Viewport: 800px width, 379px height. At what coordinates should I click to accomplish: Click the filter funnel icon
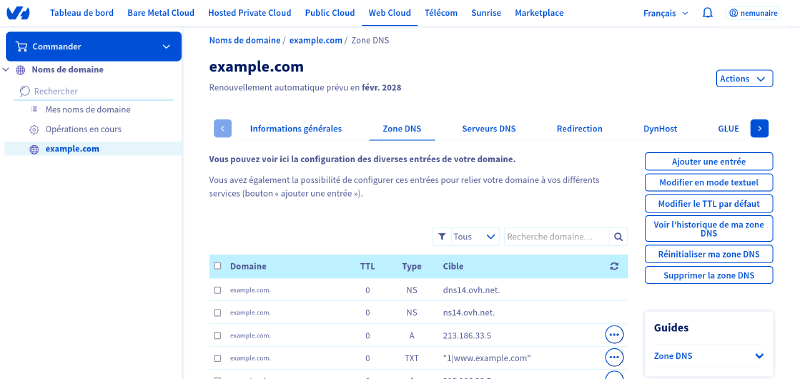tap(442, 237)
